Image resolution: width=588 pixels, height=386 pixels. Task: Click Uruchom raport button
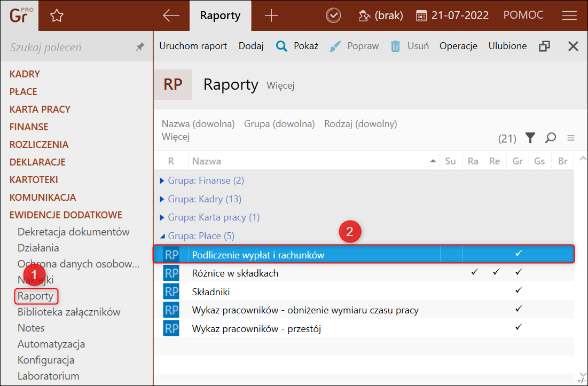point(193,46)
